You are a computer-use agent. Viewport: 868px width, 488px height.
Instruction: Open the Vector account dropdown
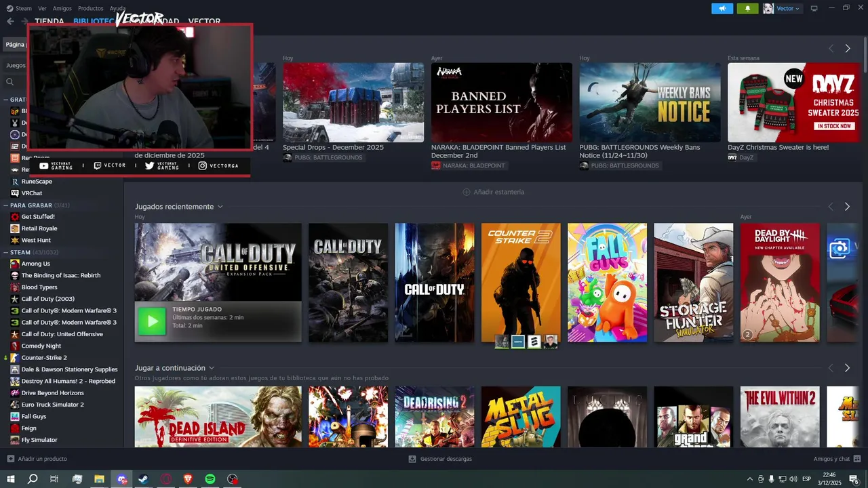(782, 8)
